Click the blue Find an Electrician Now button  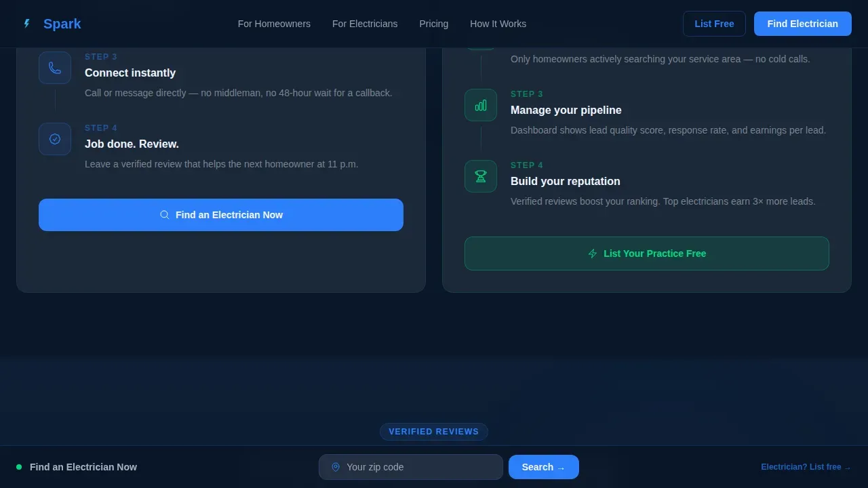(221, 215)
